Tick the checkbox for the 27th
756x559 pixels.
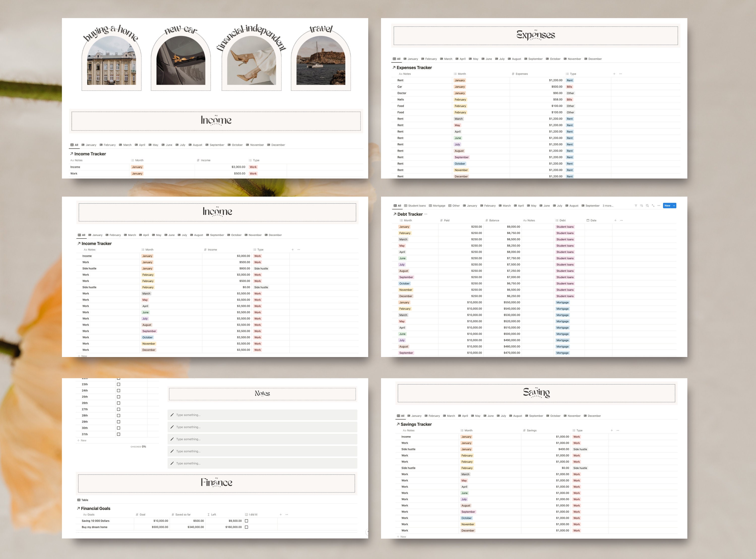pyautogui.click(x=119, y=409)
